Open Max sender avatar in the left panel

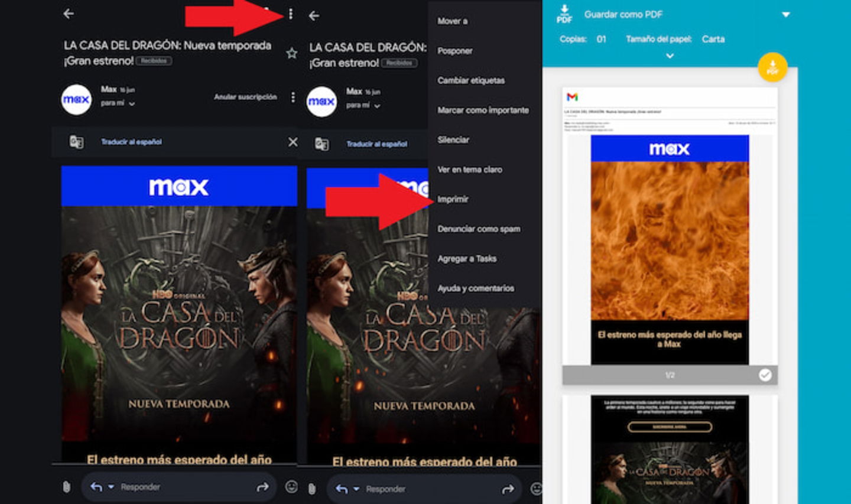(x=76, y=99)
